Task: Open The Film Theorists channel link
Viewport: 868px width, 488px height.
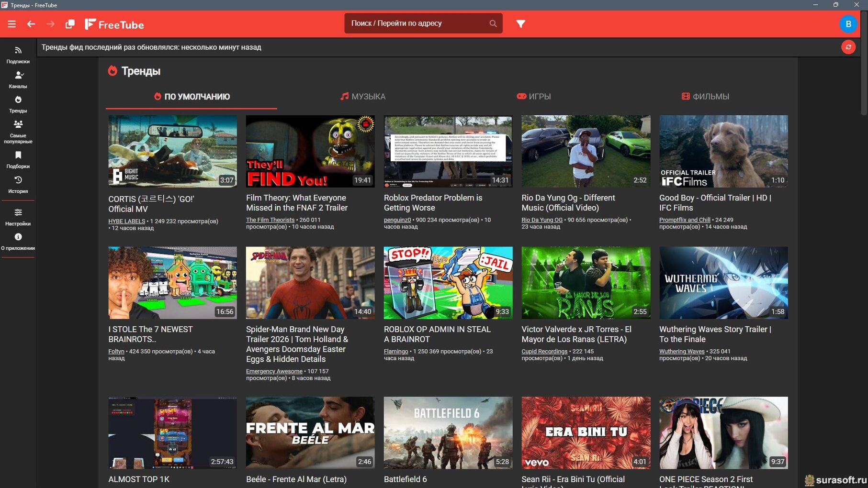Action: click(x=270, y=220)
